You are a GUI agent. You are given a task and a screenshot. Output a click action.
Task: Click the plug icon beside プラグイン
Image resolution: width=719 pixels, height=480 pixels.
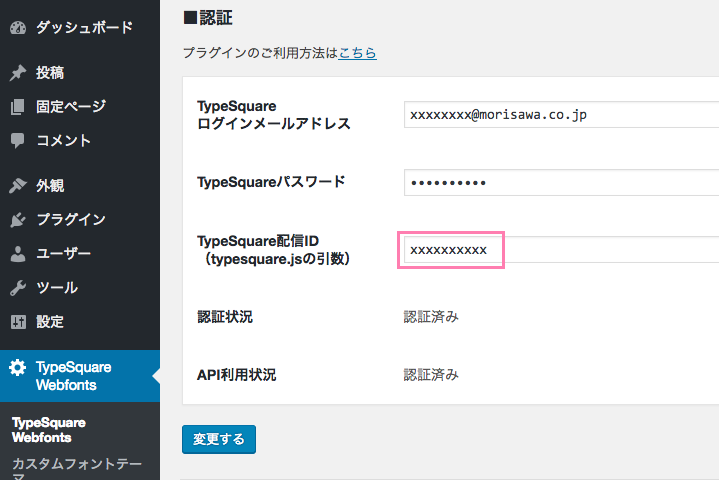18,220
